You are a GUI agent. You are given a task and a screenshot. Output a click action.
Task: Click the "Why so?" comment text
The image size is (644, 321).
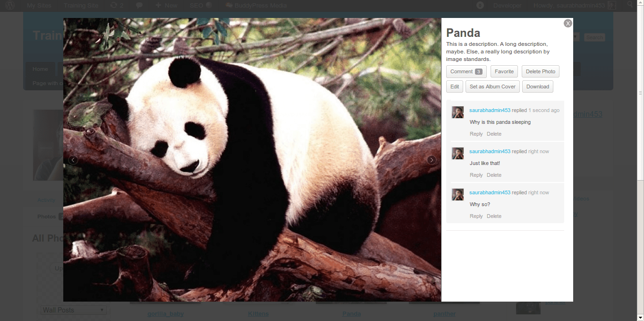(x=480, y=204)
